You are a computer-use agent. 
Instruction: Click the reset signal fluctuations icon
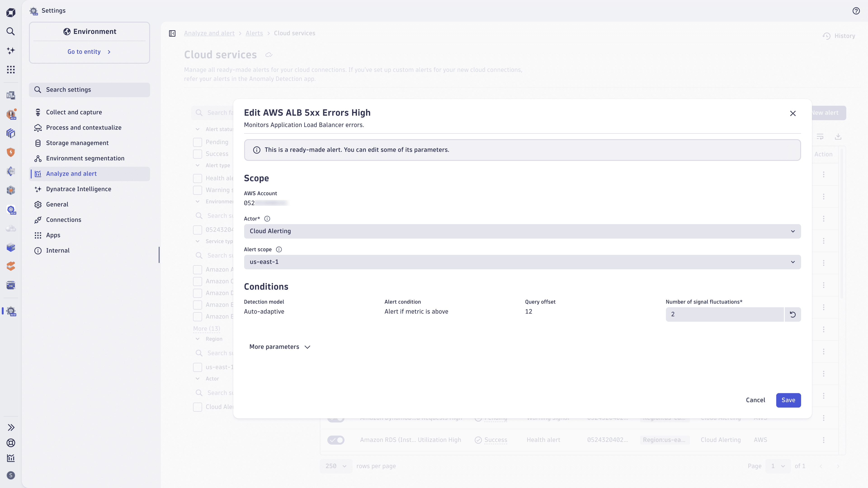(x=793, y=314)
